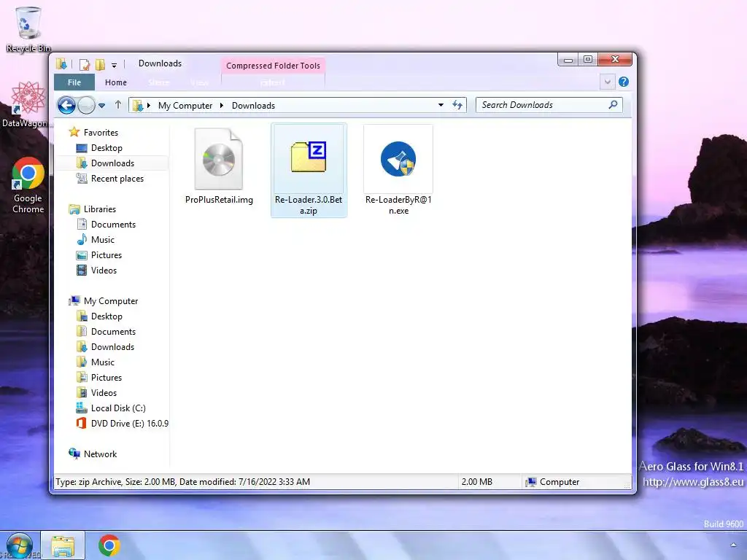Expand the chevron after My Computer in address bar
The height and width of the screenshot is (560, 747).
coord(222,105)
